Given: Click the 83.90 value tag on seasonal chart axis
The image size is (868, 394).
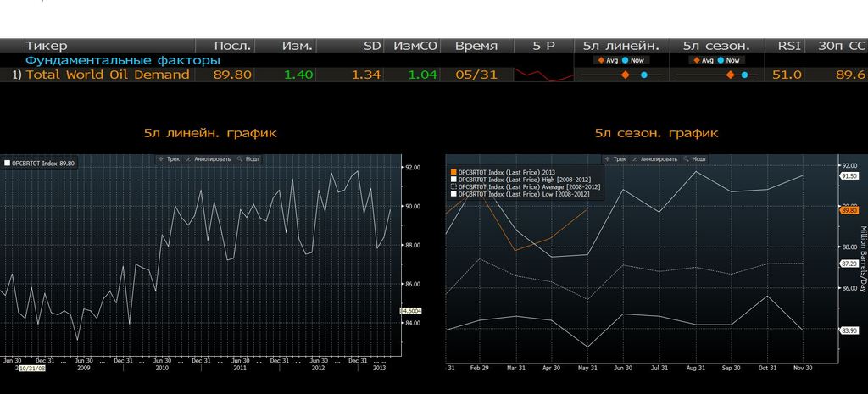Looking at the screenshot, I should point(849,330).
